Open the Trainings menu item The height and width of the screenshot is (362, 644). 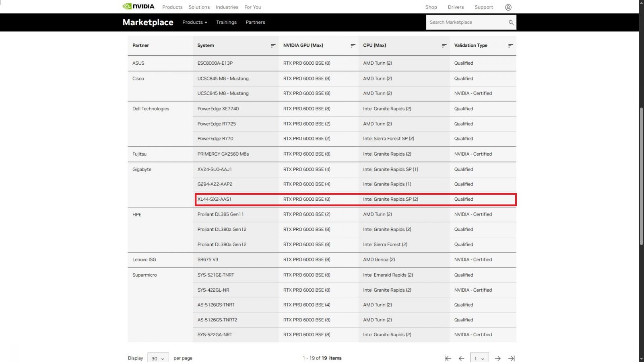(226, 23)
